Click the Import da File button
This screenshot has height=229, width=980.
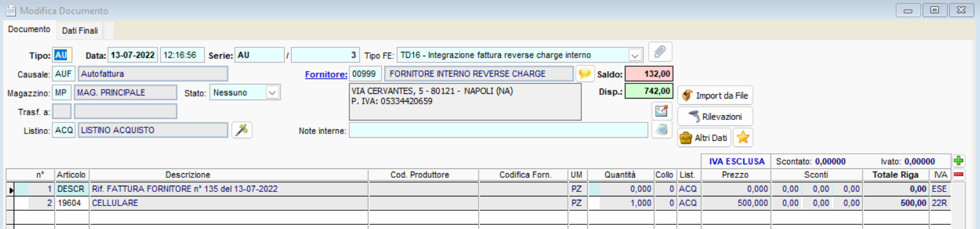tap(715, 95)
